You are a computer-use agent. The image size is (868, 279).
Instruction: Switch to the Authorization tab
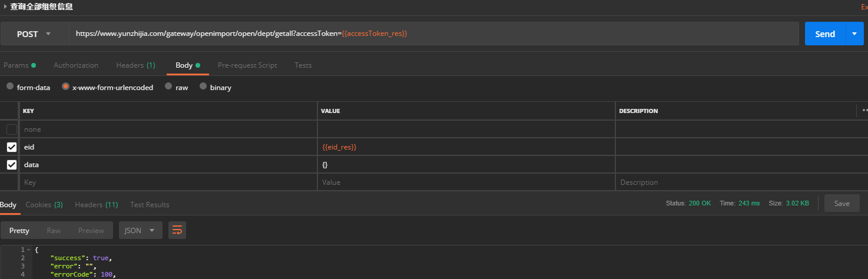pos(76,65)
